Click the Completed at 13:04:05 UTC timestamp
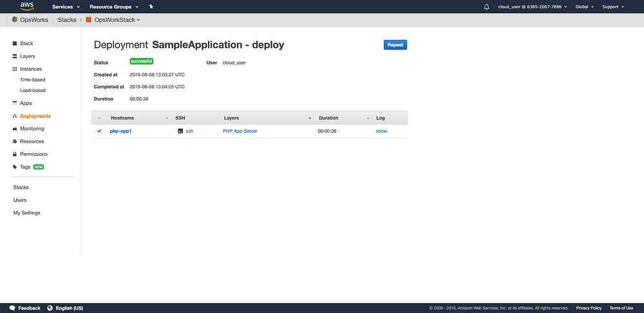Viewport: 644px width, 313px height. [x=157, y=87]
